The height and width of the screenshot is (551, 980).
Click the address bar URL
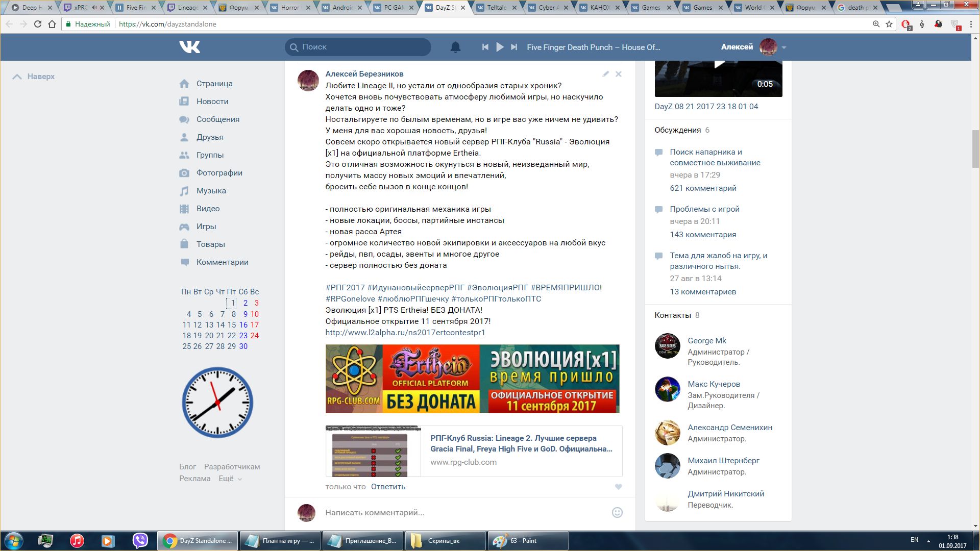pyautogui.click(x=167, y=24)
